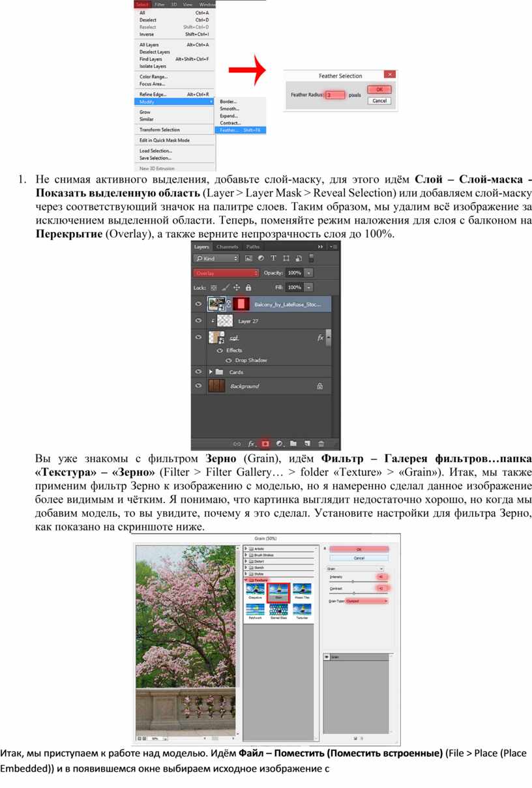This screenshot has height=788, width=532.
Task: Add a layer style via fx icon
Action: coord(251,443)
